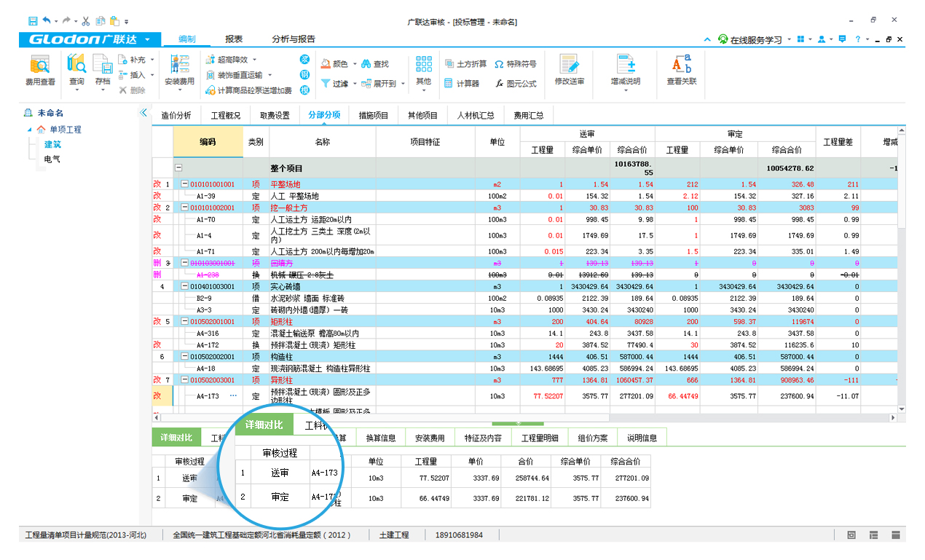
Task: Open the help question mark icon
Action: coord(858,39)
